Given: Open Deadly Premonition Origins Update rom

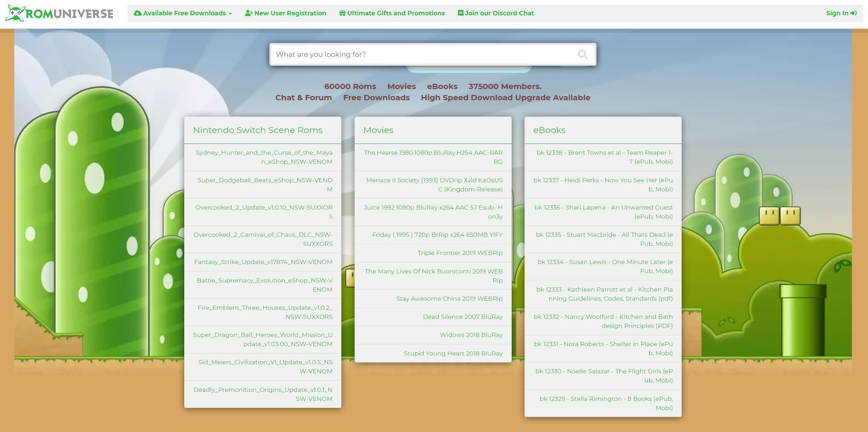Looking at the screenshot, I should pyautogui.click(x=263, y=394).
